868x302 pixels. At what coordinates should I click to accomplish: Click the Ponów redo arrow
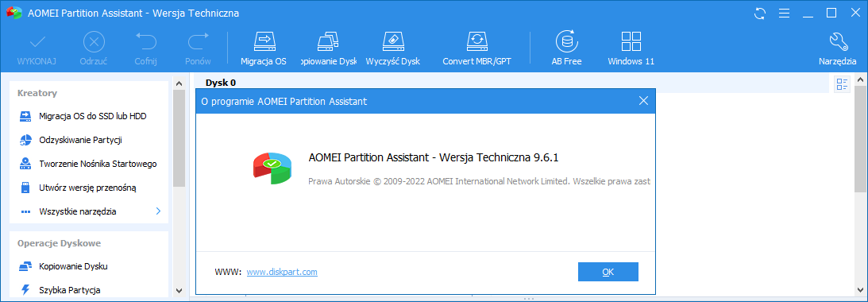click(x=199, y=42)
